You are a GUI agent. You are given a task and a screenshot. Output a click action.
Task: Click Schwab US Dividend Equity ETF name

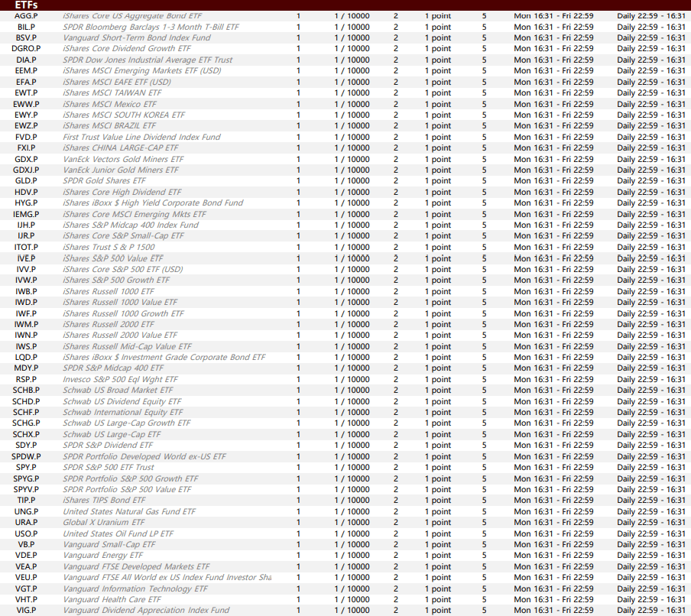point(122,401)
